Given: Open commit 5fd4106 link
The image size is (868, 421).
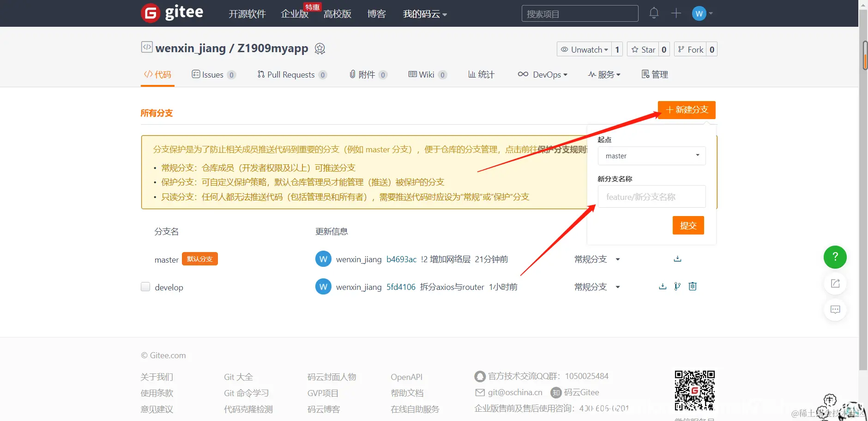Looking at the screenshot, I should [401, 287].
